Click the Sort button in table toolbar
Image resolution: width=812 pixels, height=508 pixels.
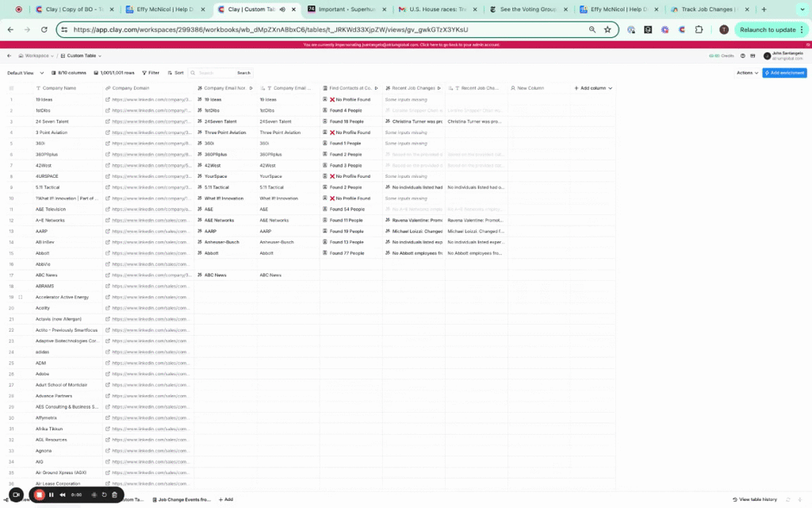[x=176, y=72]
